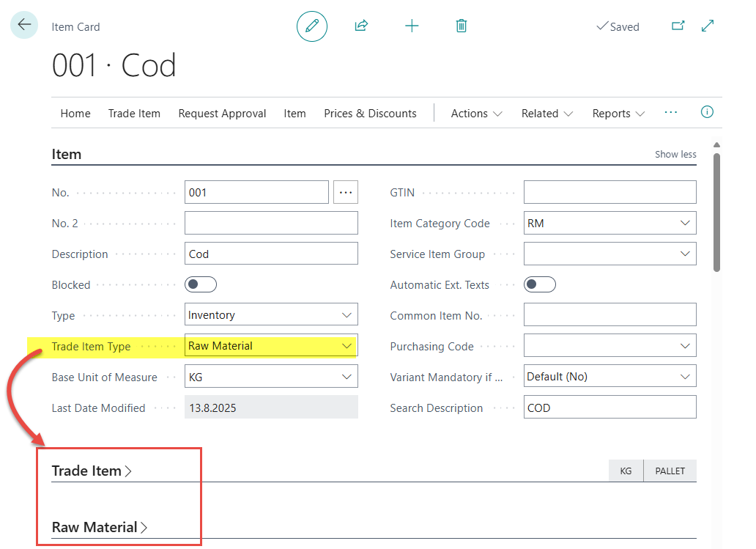The width and height of the screenshot is (756, 549).
Task: Open the Actions menu
Action: coord(476,114)
